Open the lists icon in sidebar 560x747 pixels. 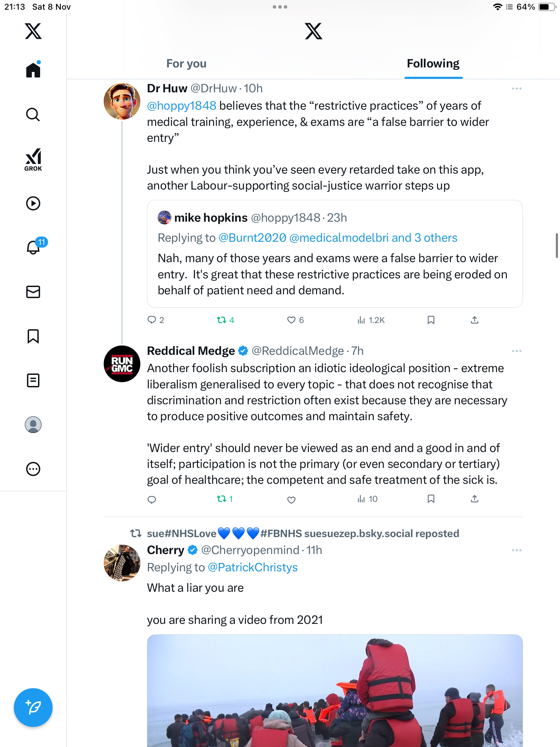tap(33, 380)
